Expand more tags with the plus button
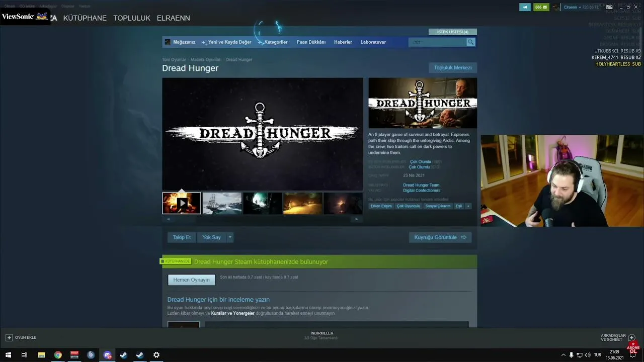 click(x=468, y=206)
